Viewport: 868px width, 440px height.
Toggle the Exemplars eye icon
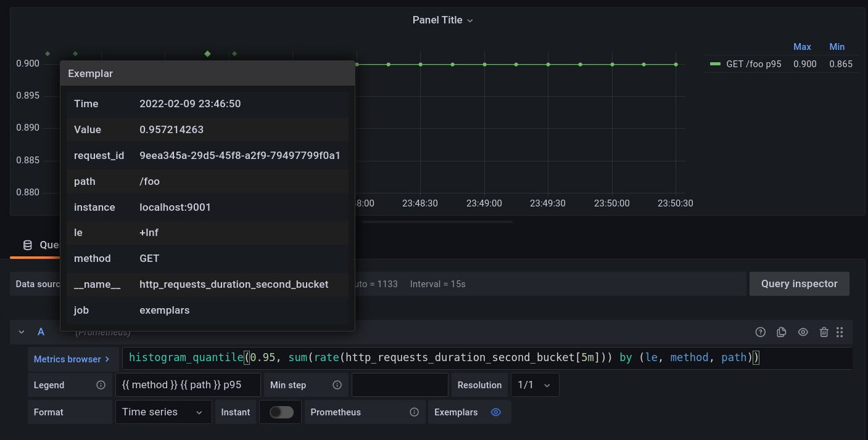[495, 412]
